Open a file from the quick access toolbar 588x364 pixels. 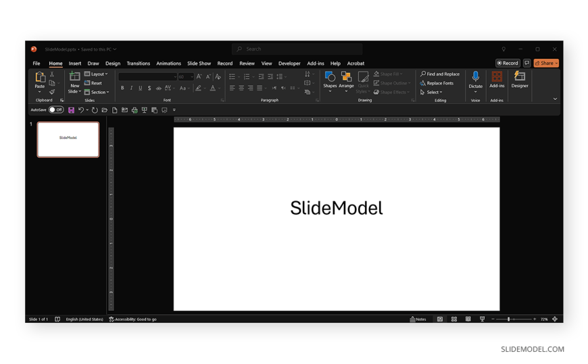(x=105, y=110)
